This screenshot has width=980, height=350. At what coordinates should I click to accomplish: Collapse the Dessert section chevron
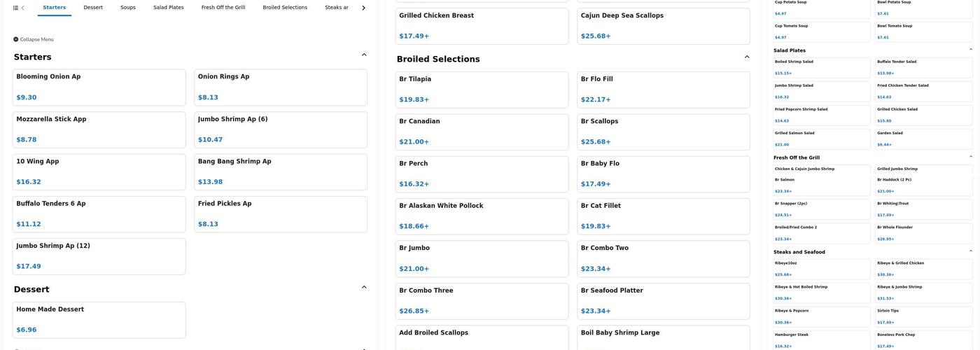click(364, 287)
